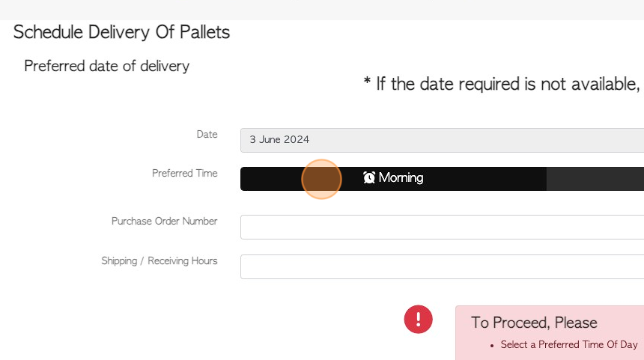Focus the Shipping / Receiving Hours input box
Viewport: 644px width, 360px height.
coord(442,266)
